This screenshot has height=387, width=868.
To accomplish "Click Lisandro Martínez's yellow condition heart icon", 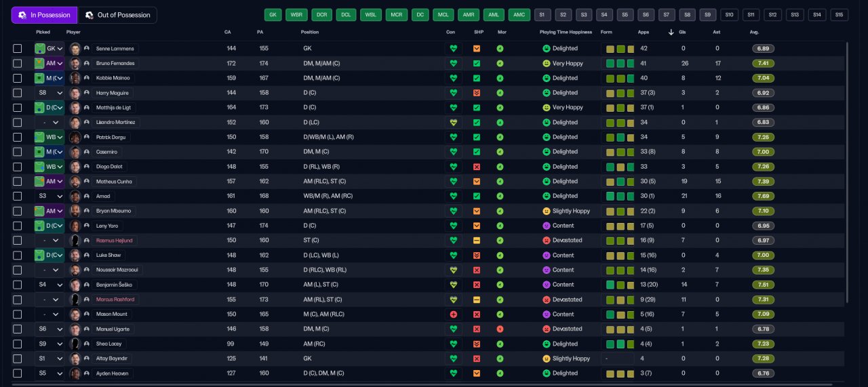I will [x=453, y=123].
